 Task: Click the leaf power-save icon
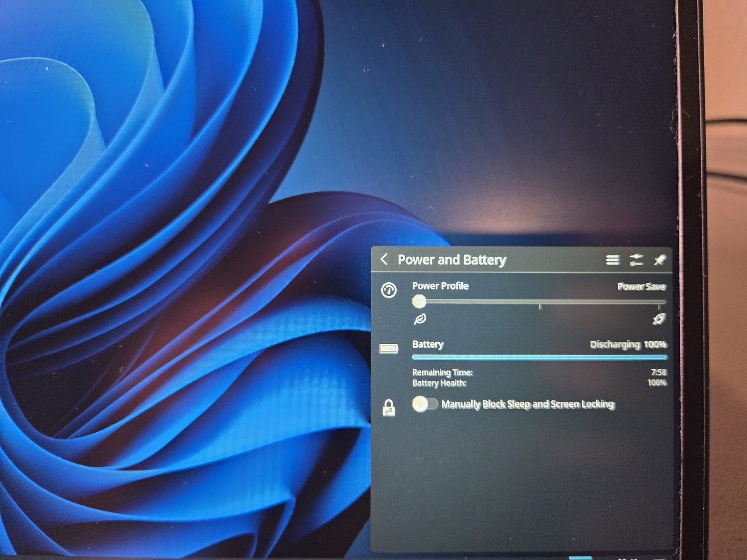[420, 319]
